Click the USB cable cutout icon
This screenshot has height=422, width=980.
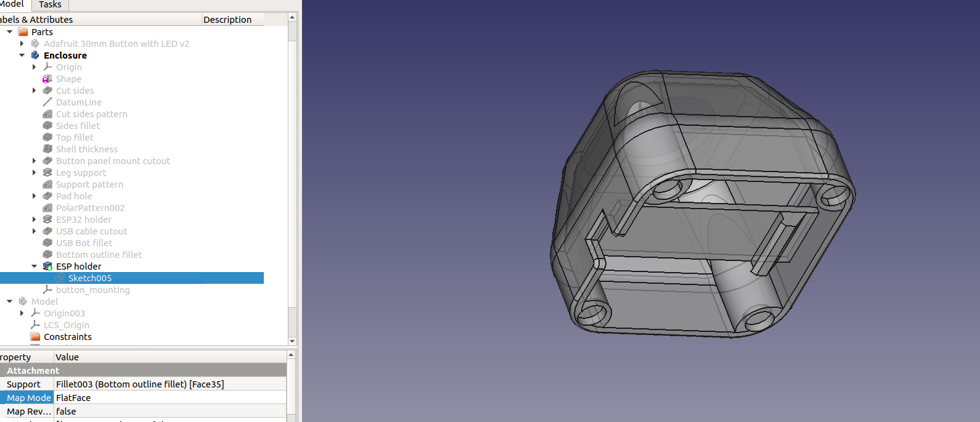click(47, 231)
